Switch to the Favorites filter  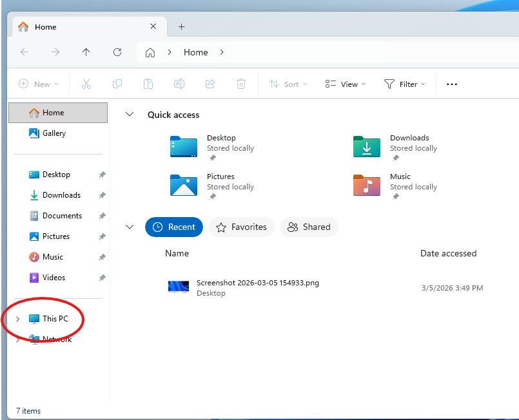pyautogui.click(x=241, y=227)
